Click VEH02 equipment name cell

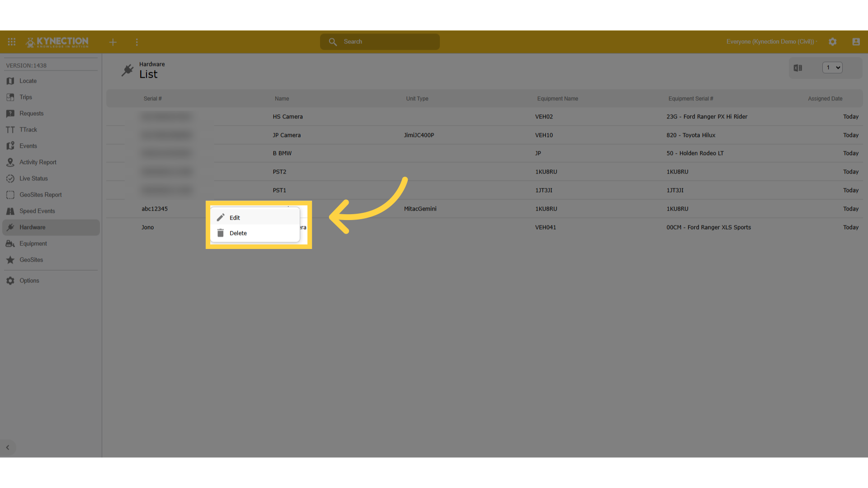click(544, 117)
